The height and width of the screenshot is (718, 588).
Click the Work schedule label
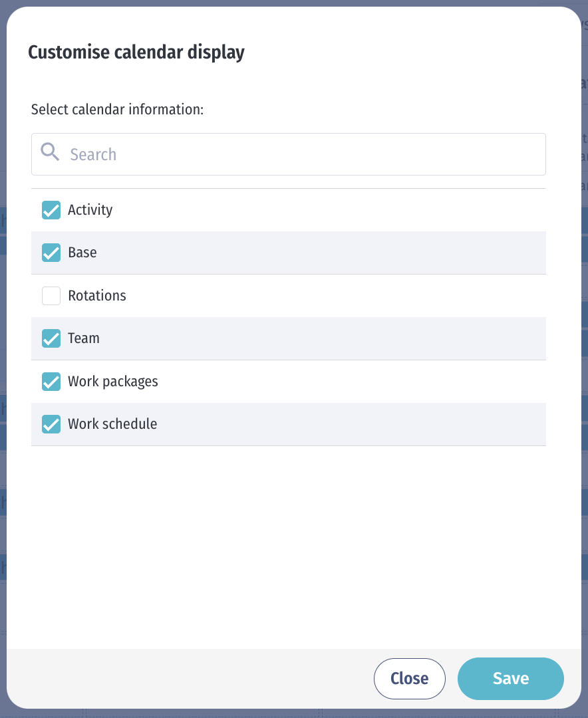tap(112, 423)
